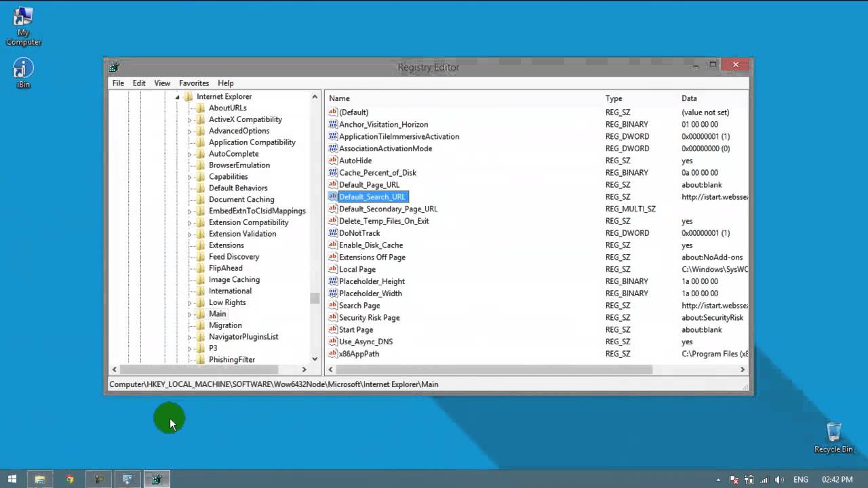Click the tree pane scroll-down arrow
The image size is (868, 488).
click(x=315, y=359)
